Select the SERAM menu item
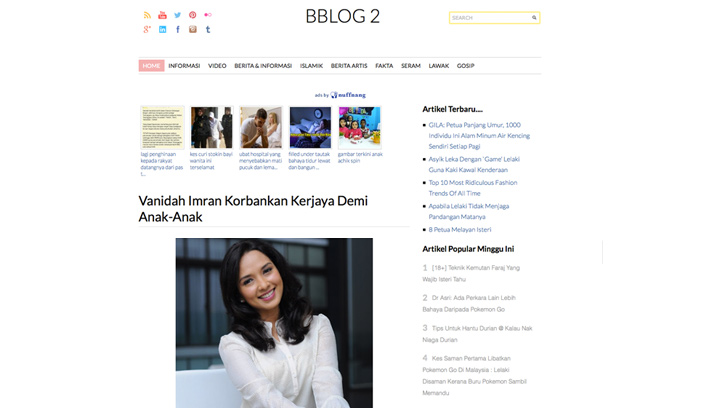 tap(411, 66)
